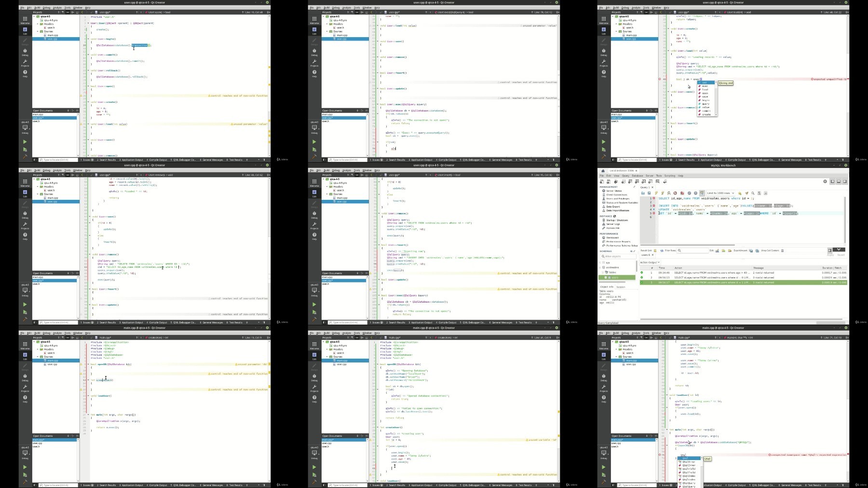Toggle the autocommit mode button before the Limit dropdown
This screenshot has width=868, height=488.
click(702, 193)
